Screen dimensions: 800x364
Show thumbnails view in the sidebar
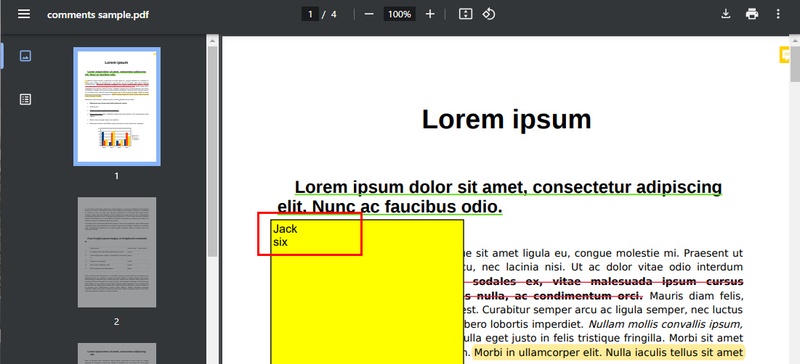[25, 56]
